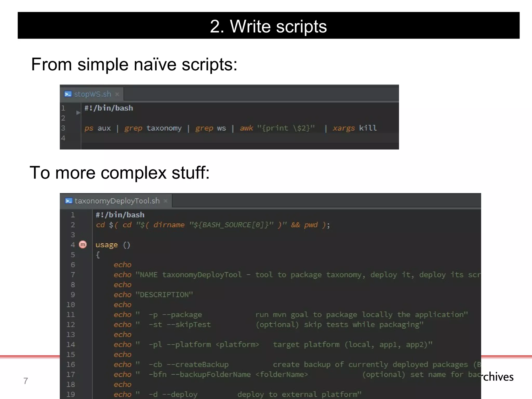Click the word "taxonomy" in stopWS.sh line 3
The height and width of the screenshot is (399, 532).
tap(164, 129)
